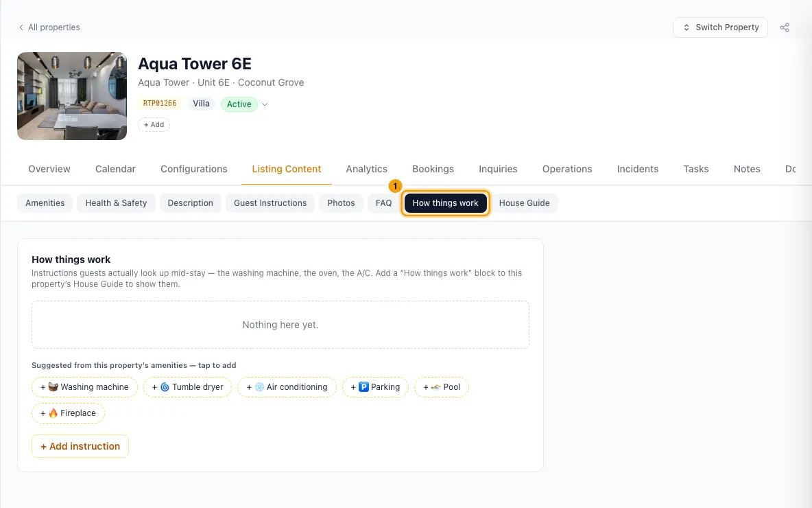Screen dimensions: 812x508
Task: Select the Amenities sub-tab
Action: coord(45,203)
